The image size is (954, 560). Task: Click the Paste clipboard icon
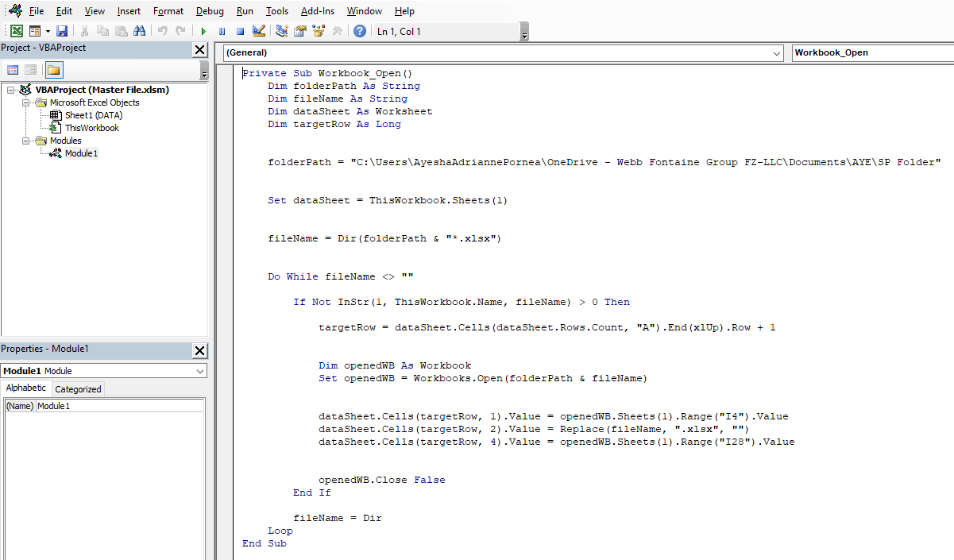click(121, 31)
